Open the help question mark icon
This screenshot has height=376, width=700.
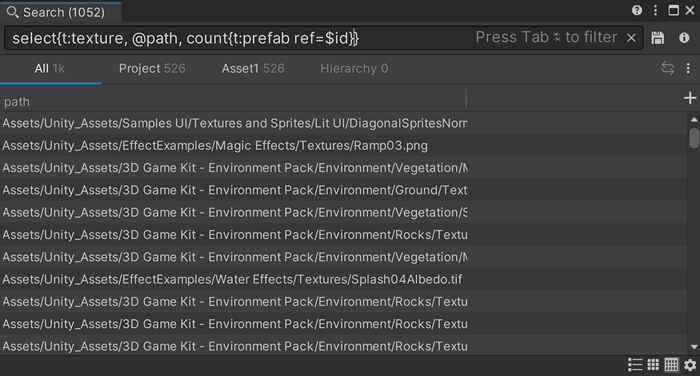(x=637, y=10)
